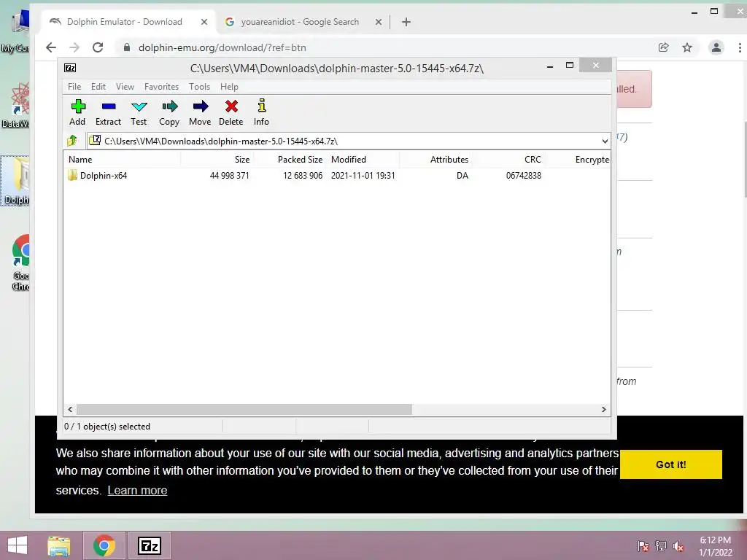Go back in Chrome
Viewport: 747px width, 560px height.
coord(51,47)
